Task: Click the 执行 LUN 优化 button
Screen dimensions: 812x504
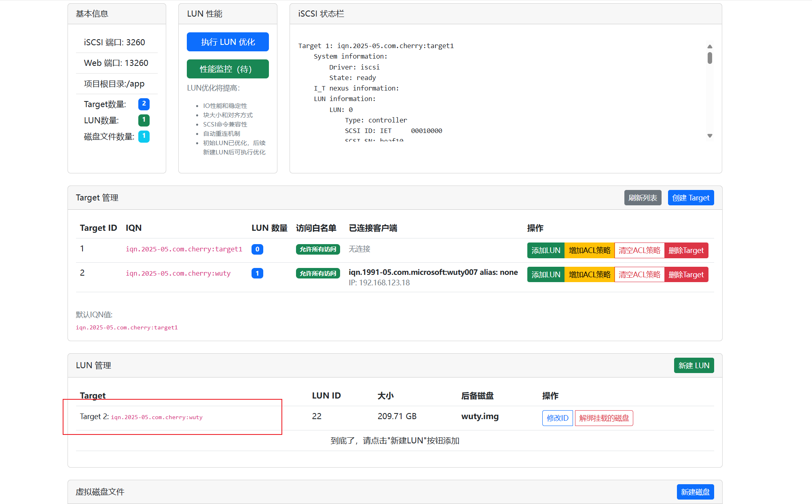Action: (228, 42)
